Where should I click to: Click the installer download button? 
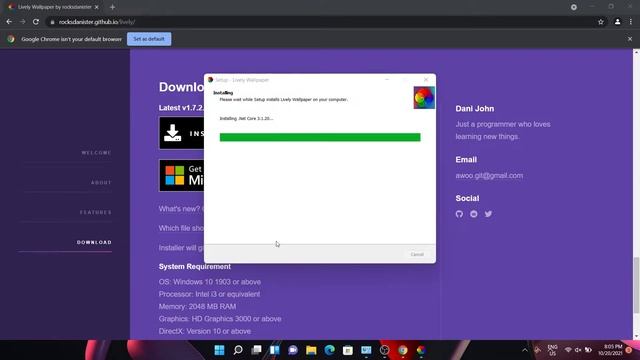[x=182, y=133]
